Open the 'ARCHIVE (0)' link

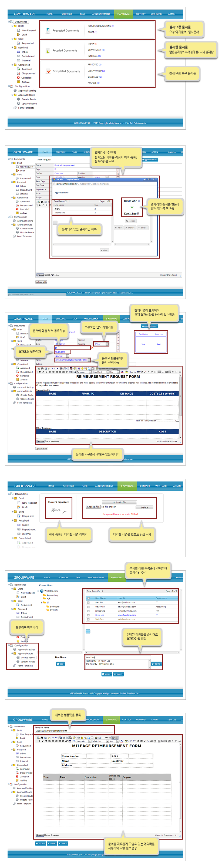pyautogui.click(x=93, y=83)
